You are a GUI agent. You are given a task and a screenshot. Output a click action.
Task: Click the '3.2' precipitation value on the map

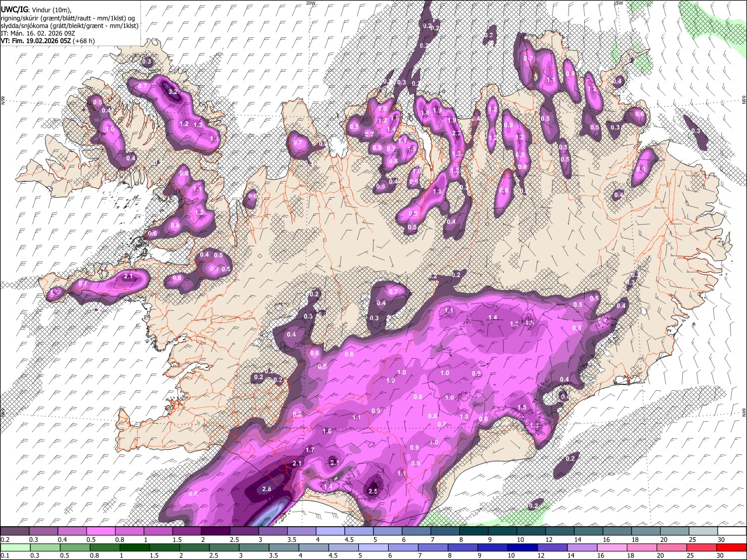point(173,92)
